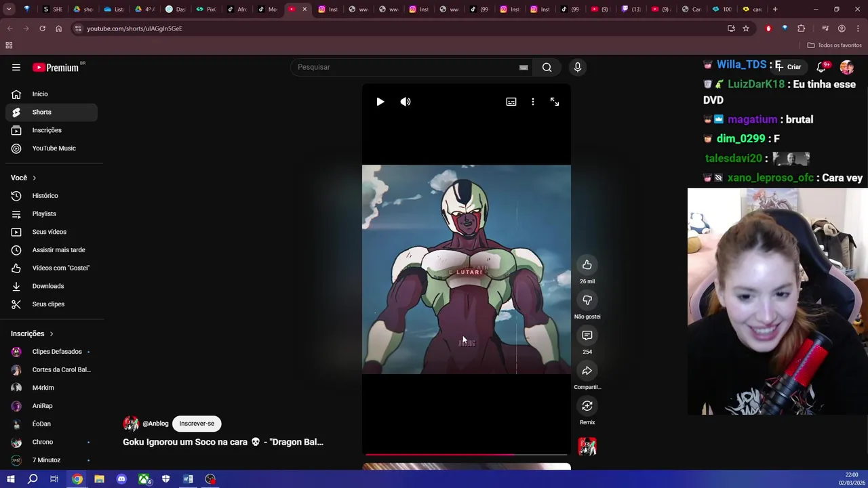Open the Todos os favoritos folder
Image resolution: width=868 pixels, height=488 pixels.
tap(834, 45)
